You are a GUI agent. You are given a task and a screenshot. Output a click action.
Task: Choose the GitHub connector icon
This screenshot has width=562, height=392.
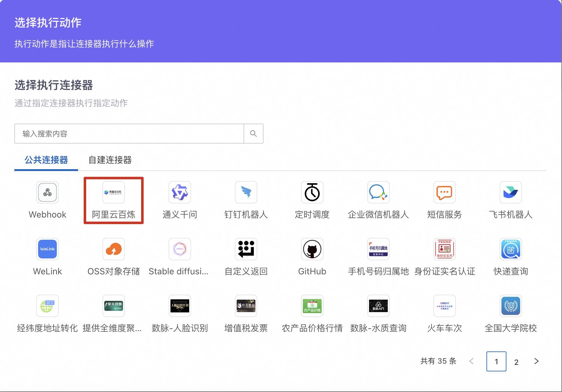click(x=312, y=249)
